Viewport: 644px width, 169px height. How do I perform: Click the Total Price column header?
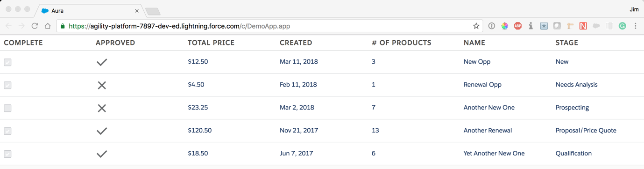point(211,43)
